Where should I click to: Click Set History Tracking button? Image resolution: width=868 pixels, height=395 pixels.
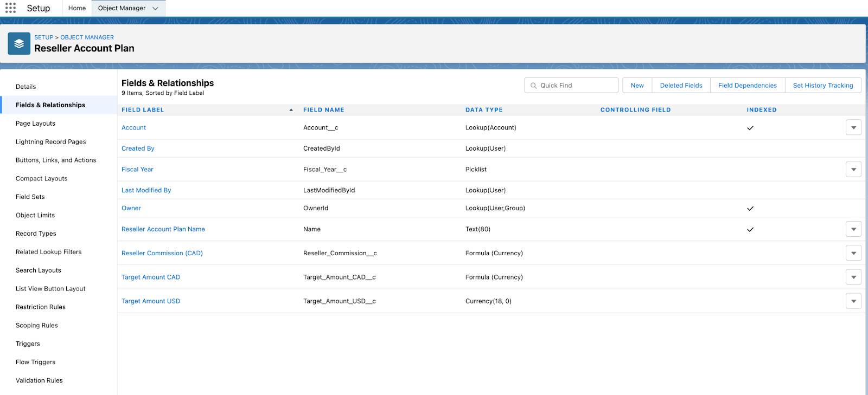(823, 86)
